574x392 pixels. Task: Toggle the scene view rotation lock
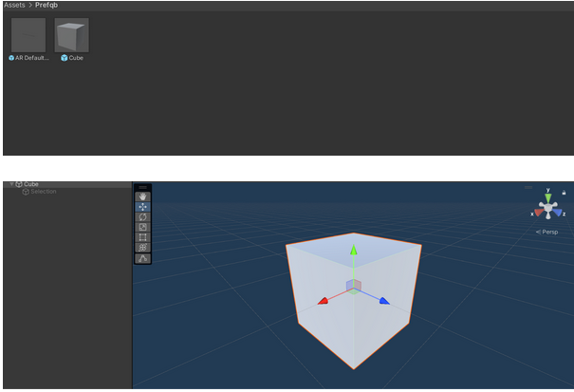(564, 193)
